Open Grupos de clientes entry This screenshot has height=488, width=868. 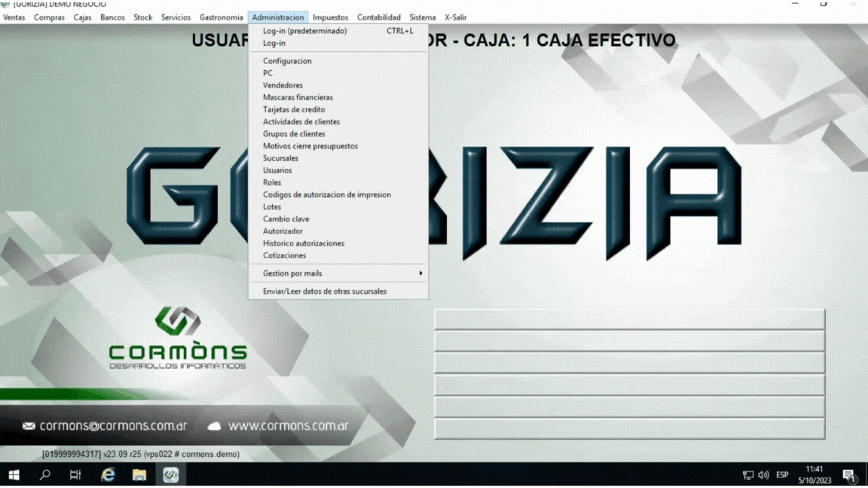click(x=338, y=134)
